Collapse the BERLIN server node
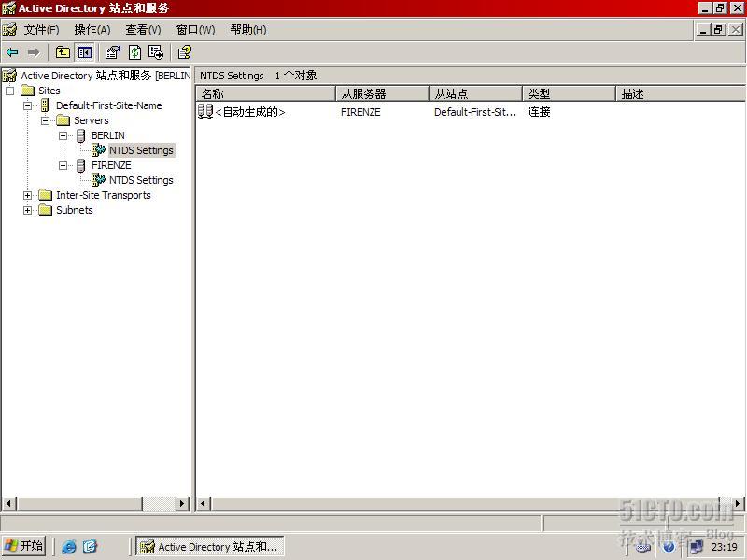Viewport: 747px width, 560px height. [63, 135]
